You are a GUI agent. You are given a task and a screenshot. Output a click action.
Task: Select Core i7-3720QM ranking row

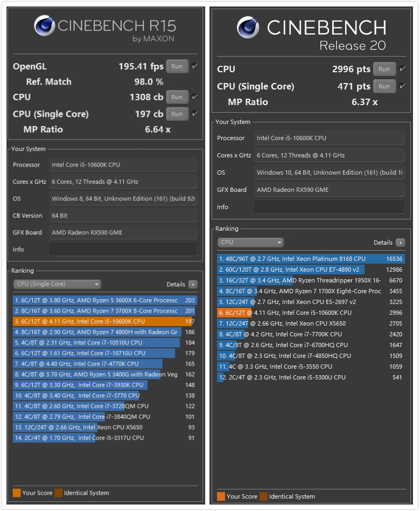(x=105, y=406)
